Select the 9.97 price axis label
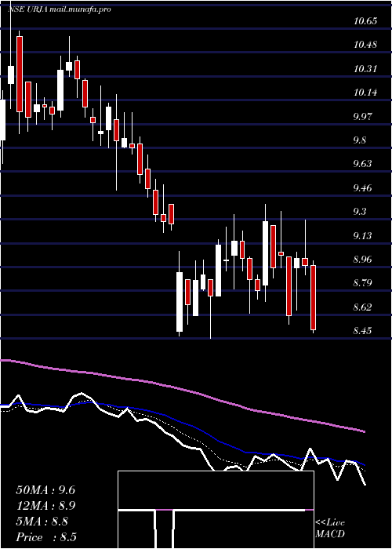 (x=363, y=117)
